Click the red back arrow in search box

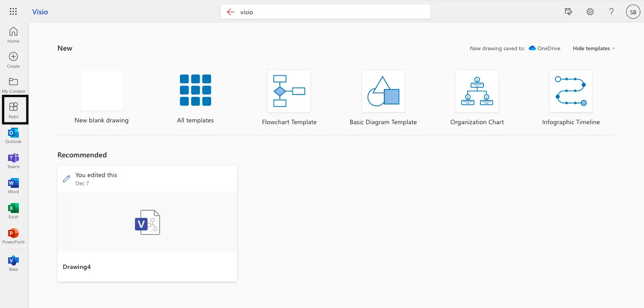pos(231,12)
